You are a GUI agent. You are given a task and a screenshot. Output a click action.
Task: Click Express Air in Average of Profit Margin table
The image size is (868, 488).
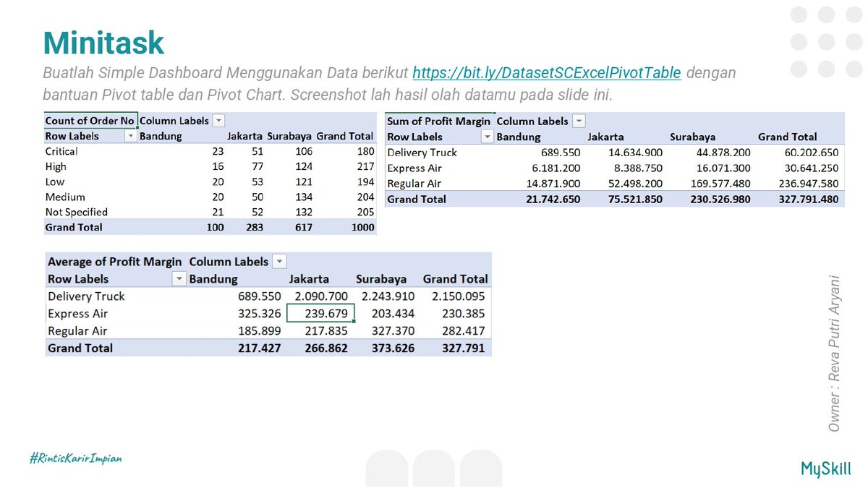pyautogui.click(x=77, y=314)
